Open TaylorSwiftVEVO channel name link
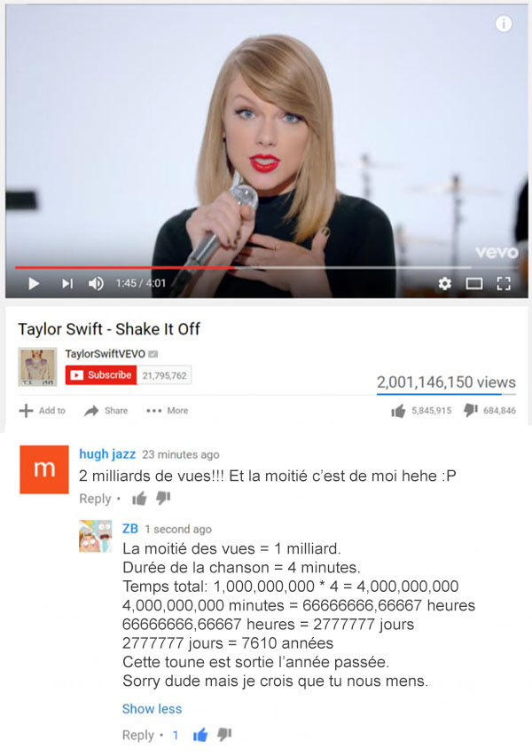Image resolution: width=532 pixels, height=756 pixels. point(105,353)
